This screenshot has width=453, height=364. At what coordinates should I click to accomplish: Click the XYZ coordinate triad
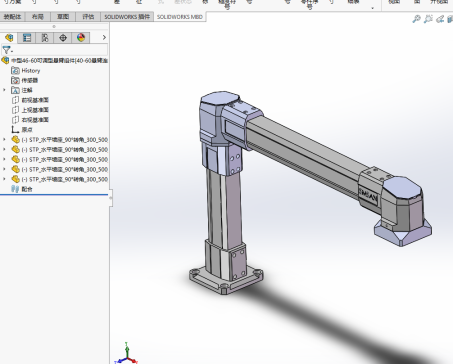point(127,354)
